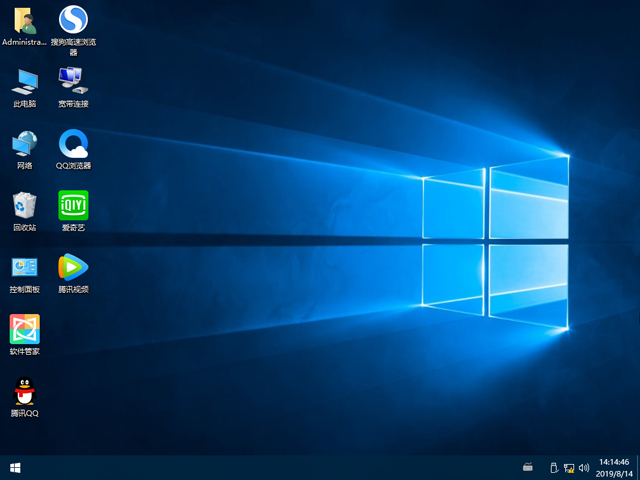Viewport: 640px width, 480px height.
Task: Click the show desktop strip at taskbar end
Action: click(638, 468)
